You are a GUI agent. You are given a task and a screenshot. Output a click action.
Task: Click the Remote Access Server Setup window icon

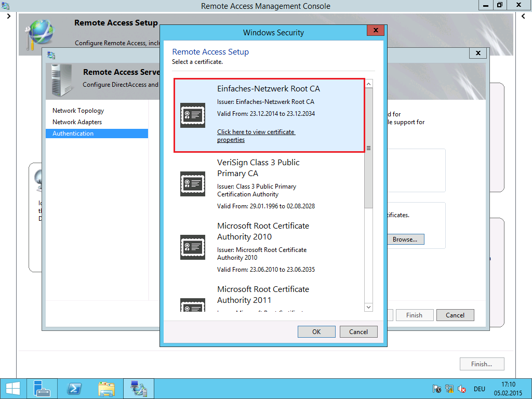coord(51,55)
